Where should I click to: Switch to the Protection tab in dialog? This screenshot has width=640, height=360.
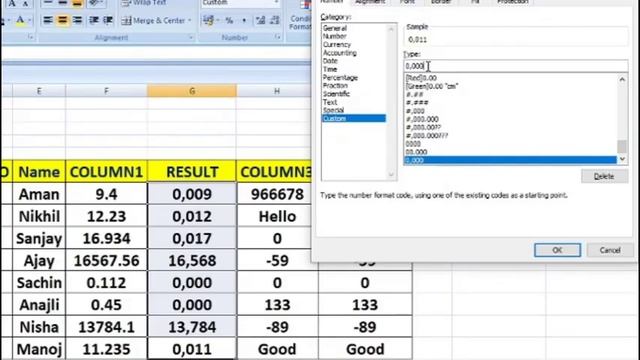(513, 2)
